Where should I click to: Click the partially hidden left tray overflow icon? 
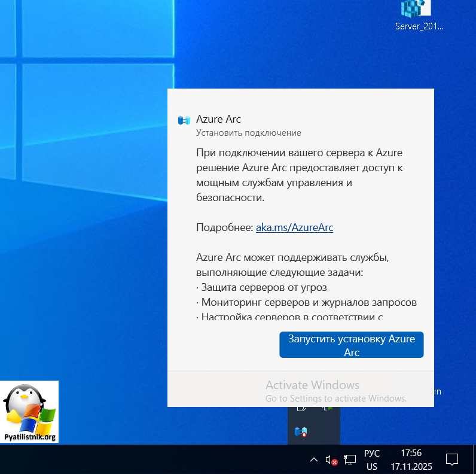tap(302, 409)
